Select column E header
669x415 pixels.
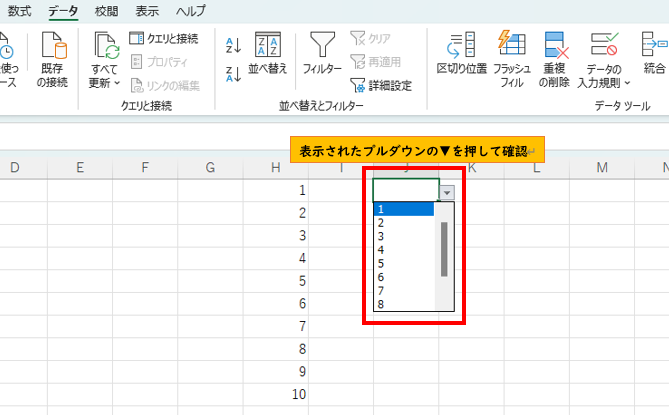pos(80,168)
